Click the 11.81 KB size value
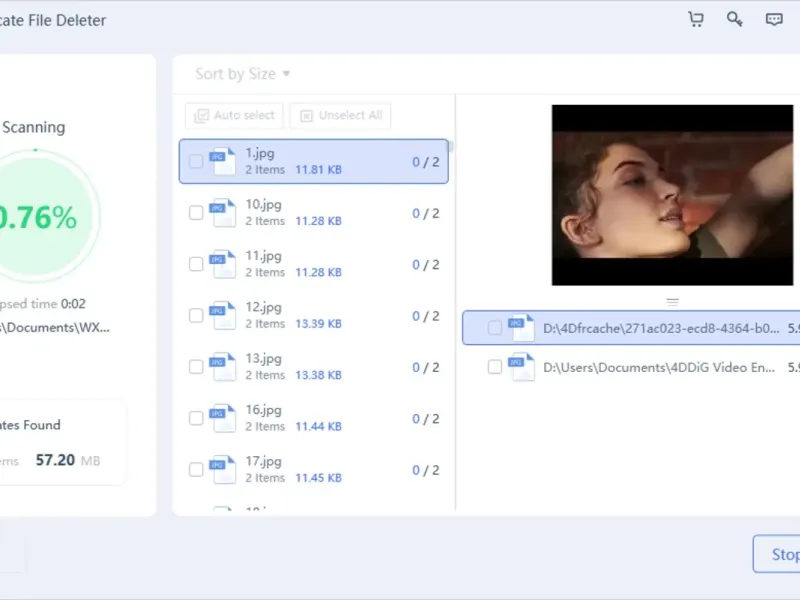The image size is (800, 600). click(x=318, y=169)
